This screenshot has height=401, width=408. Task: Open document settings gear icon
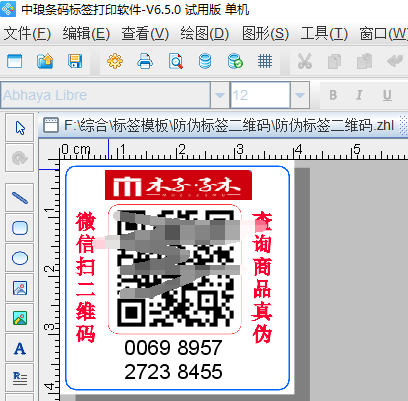tap(115, 61)
